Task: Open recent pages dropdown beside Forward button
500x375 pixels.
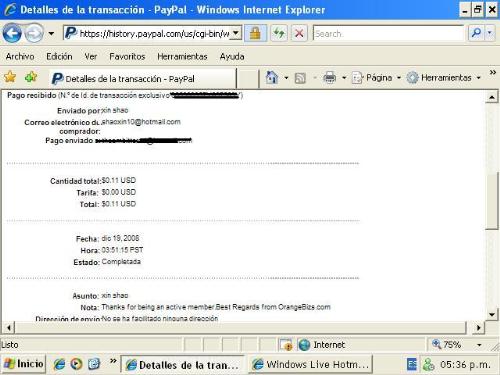Action: 51,33
